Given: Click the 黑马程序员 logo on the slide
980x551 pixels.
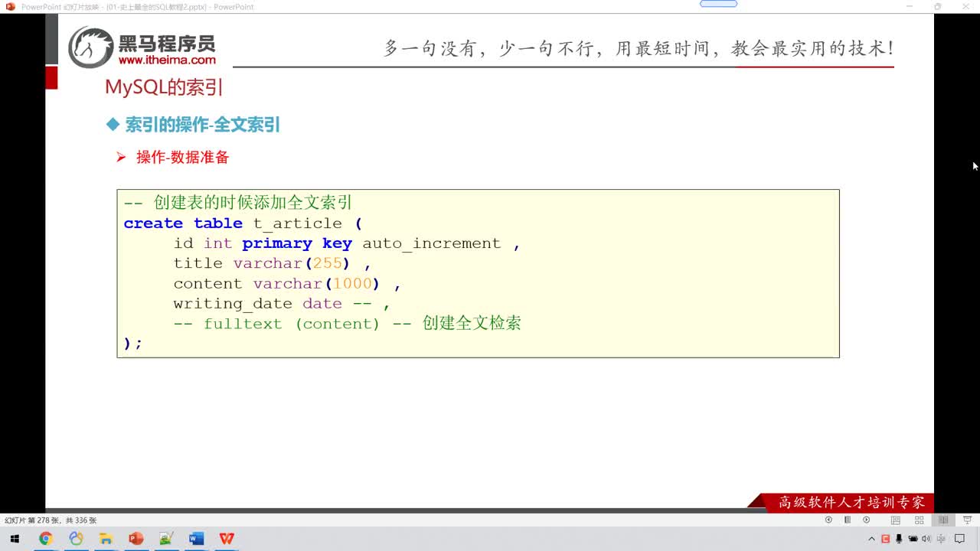Looking at the screenshot, I should 142,47.
